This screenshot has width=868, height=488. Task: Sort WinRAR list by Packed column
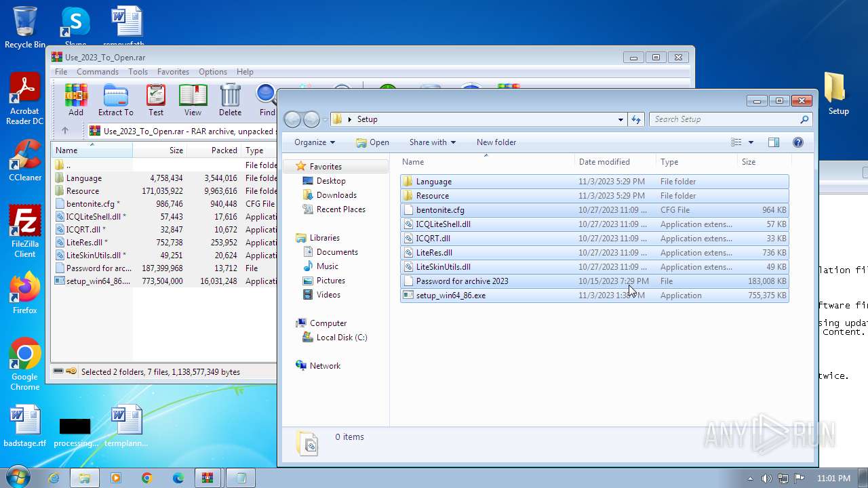pyautogui.click(x=214, y=150)
